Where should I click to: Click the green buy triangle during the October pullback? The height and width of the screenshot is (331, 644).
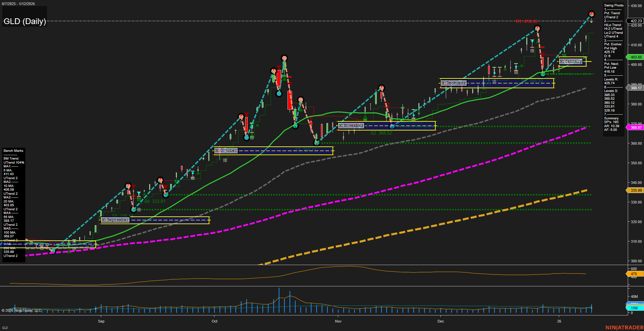300,109
